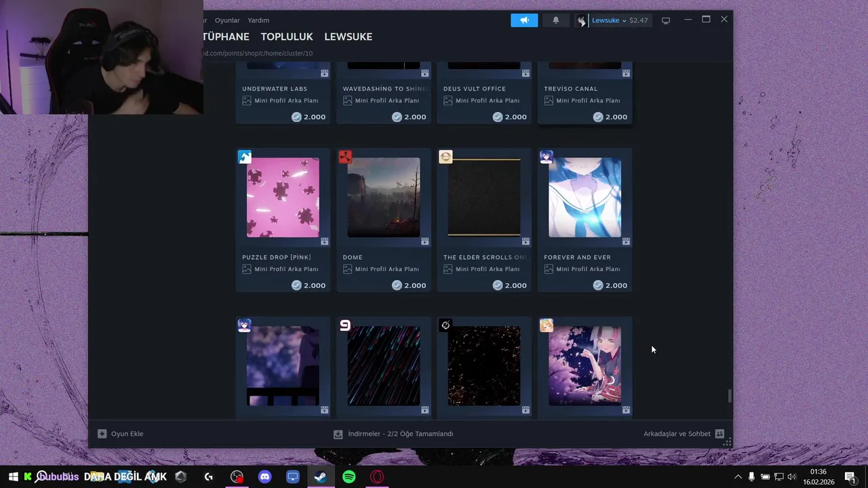Open the '9' game icon on streaks card
The width and height of the screenshot is (868, 488).
(x=345, y=326)
